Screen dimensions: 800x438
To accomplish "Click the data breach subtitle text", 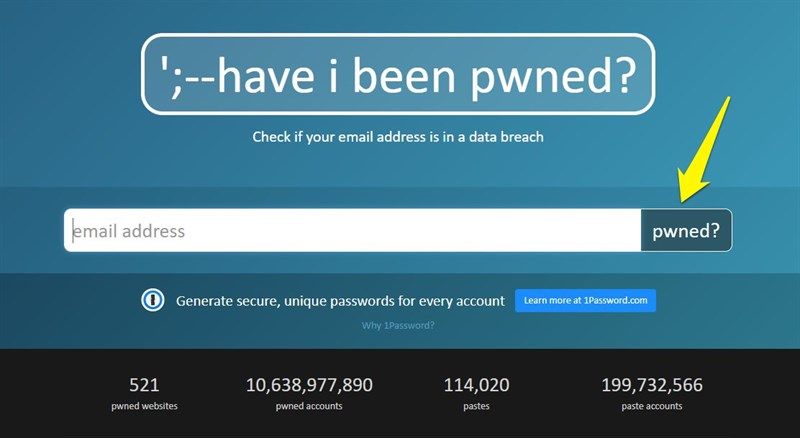I will [x=397, y=136].
